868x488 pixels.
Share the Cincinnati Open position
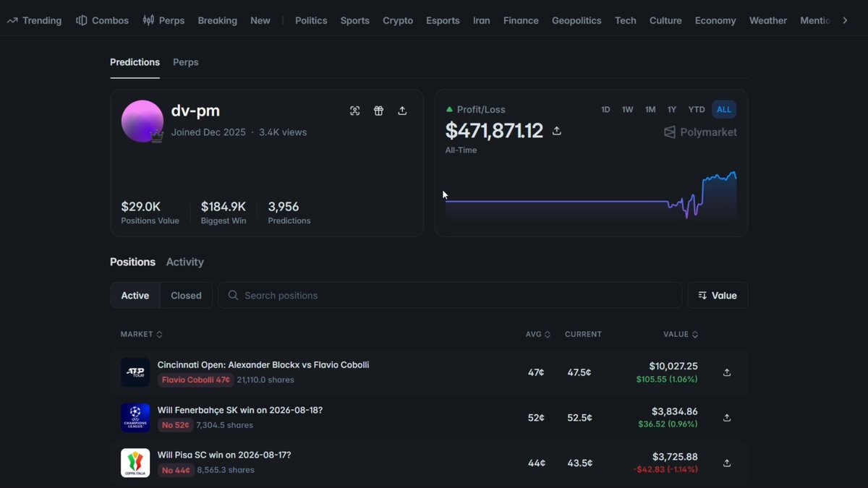[x=727, y=372]
